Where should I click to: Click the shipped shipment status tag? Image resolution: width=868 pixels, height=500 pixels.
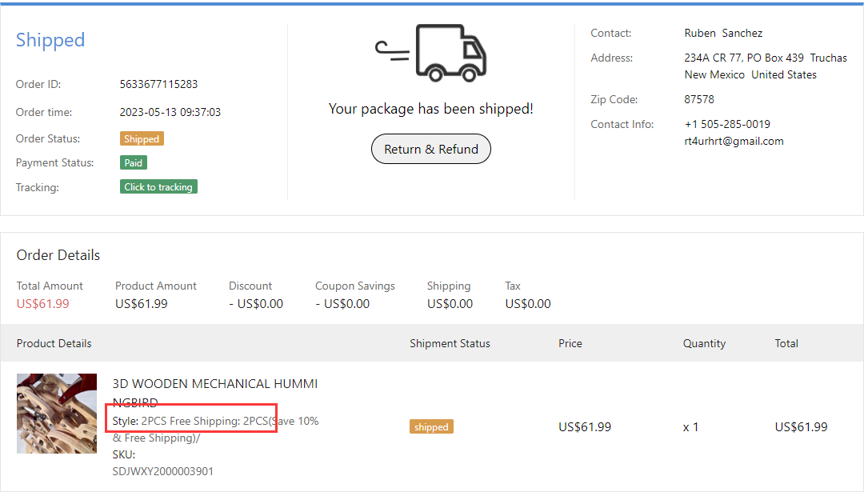tap(431, 427)
